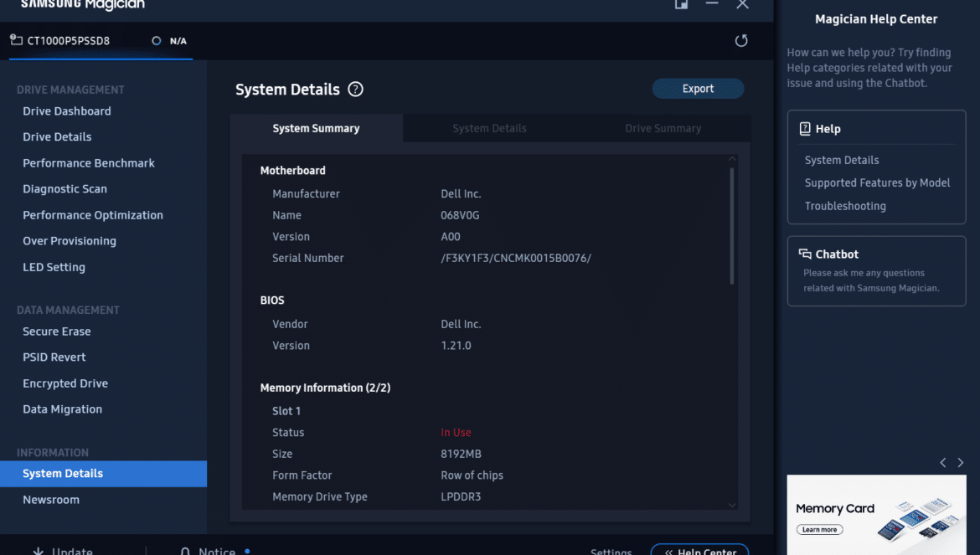Open Newsroom in sidebar
This screenshot has width=980, height=555.
51,500
